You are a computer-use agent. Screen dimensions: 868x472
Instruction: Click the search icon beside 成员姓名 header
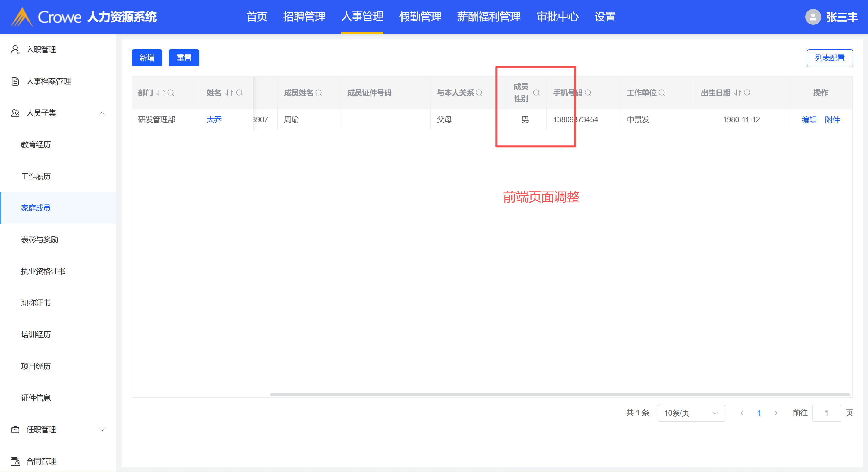319,93
